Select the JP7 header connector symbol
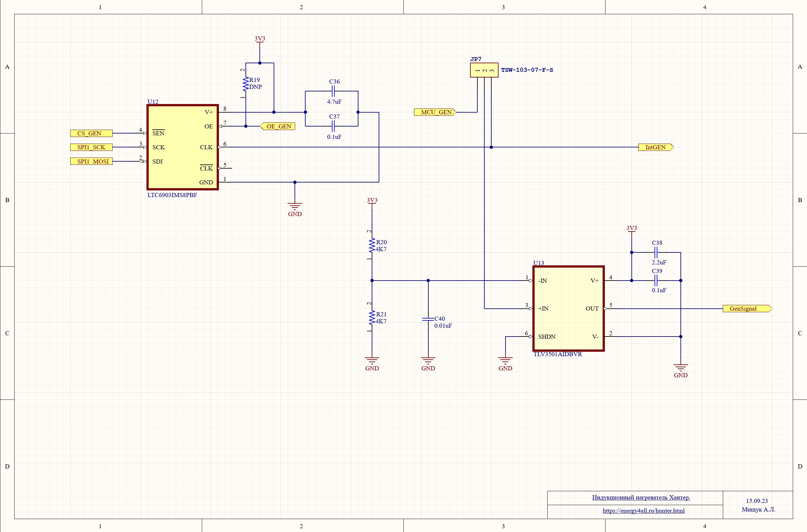Image resolution: width=807 pixels, height=532 pixels. coord(484,70)
